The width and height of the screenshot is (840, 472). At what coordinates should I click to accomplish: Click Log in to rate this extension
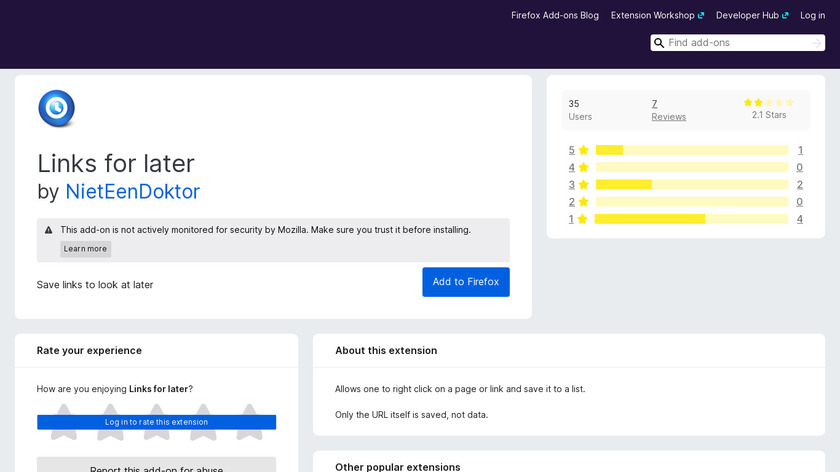[x=156, y=422]
